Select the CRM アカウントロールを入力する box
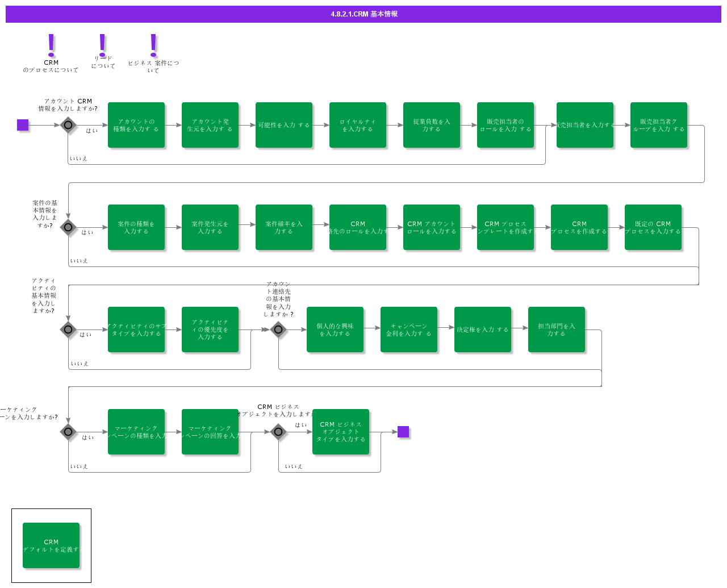727x588 pixels. 432,227
